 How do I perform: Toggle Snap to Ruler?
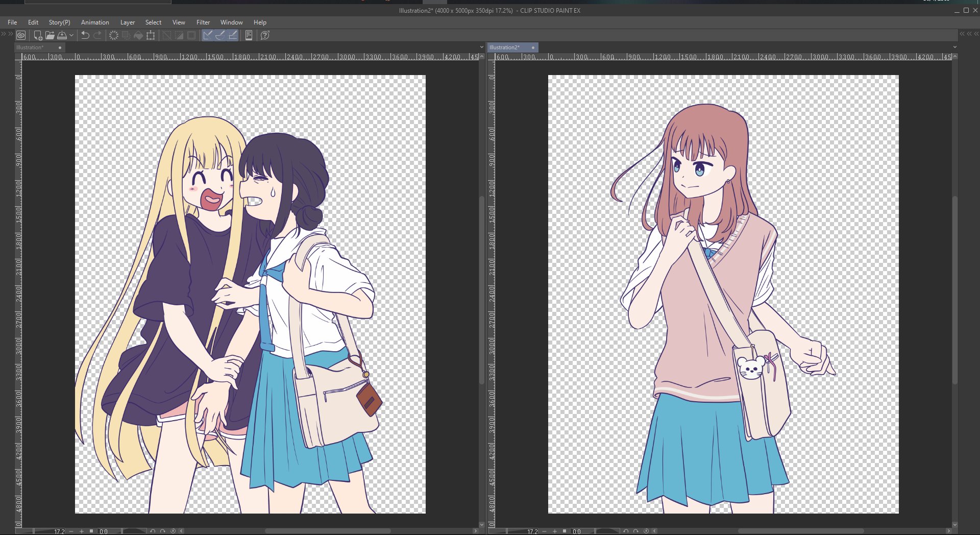point(208,35)
